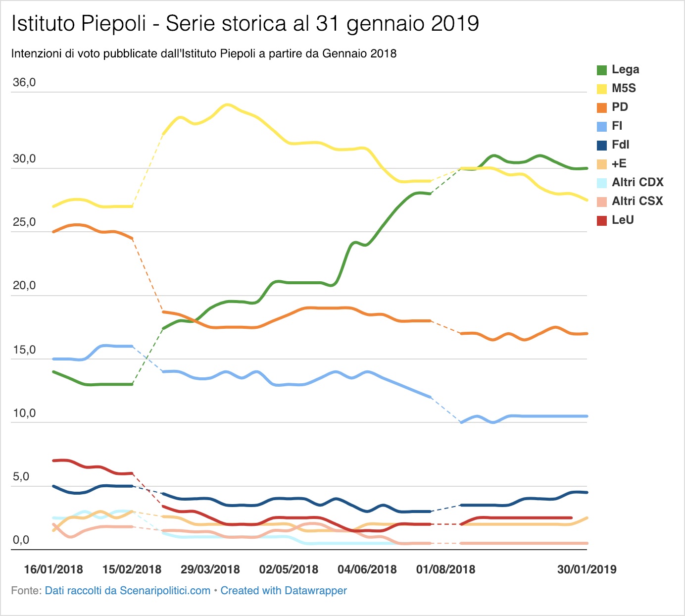Viewport: 685px width, 616px height.
Task: Click the chart title Istituto Piepoli
Action: pos(79,24)
